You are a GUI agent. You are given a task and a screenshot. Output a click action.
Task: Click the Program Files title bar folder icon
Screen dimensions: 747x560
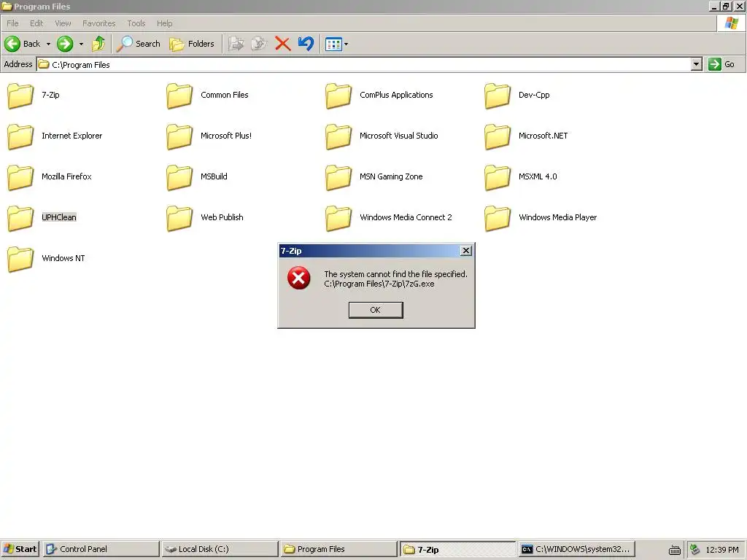(7, 7)
